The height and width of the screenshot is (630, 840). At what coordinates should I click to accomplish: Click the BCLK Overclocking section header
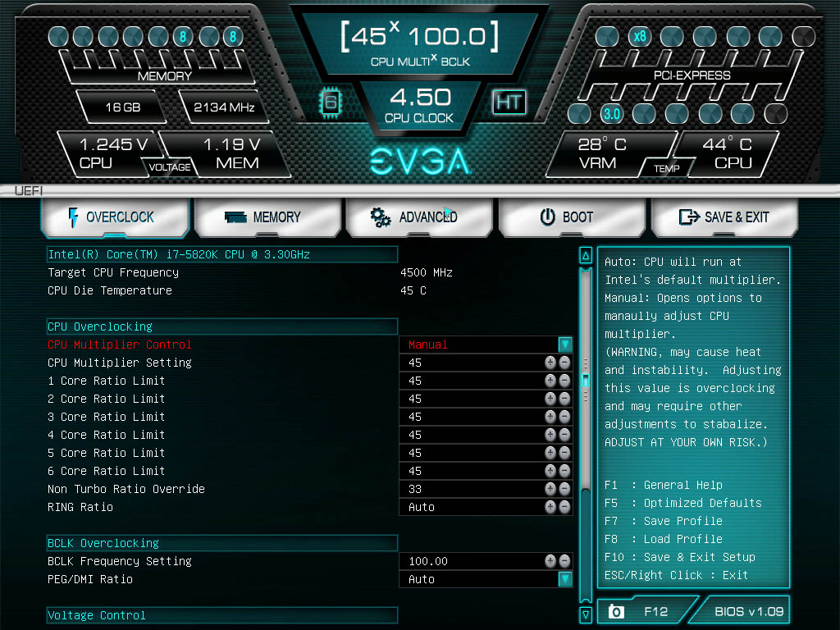pyautogui.click(x=221, y=543)
